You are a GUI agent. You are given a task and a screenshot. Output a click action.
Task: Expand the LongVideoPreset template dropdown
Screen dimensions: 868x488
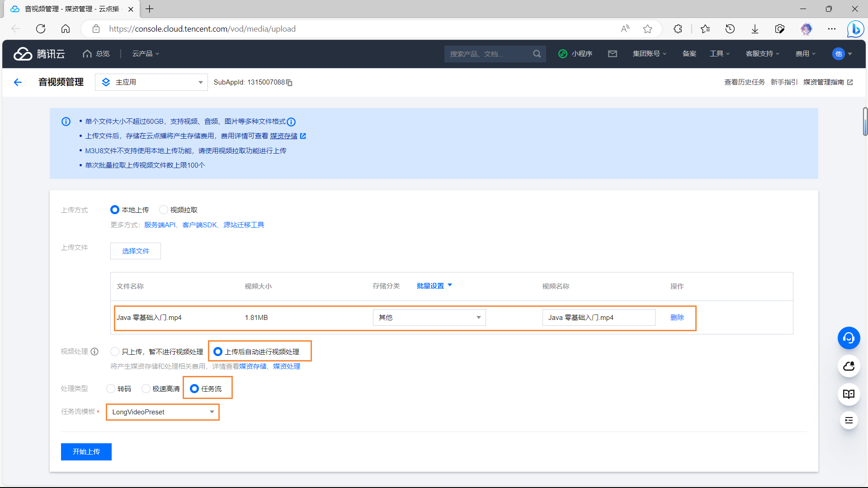pyautogui.click(x=163, y=412)
